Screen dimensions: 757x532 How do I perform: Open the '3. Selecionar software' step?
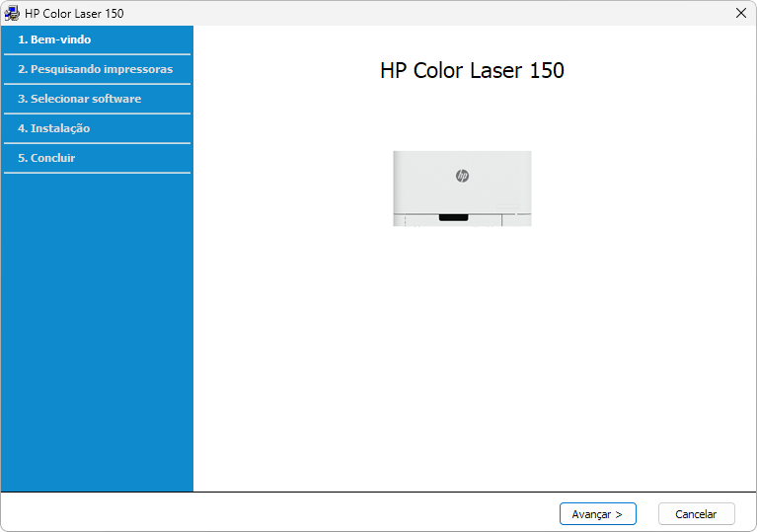[80, 99]
